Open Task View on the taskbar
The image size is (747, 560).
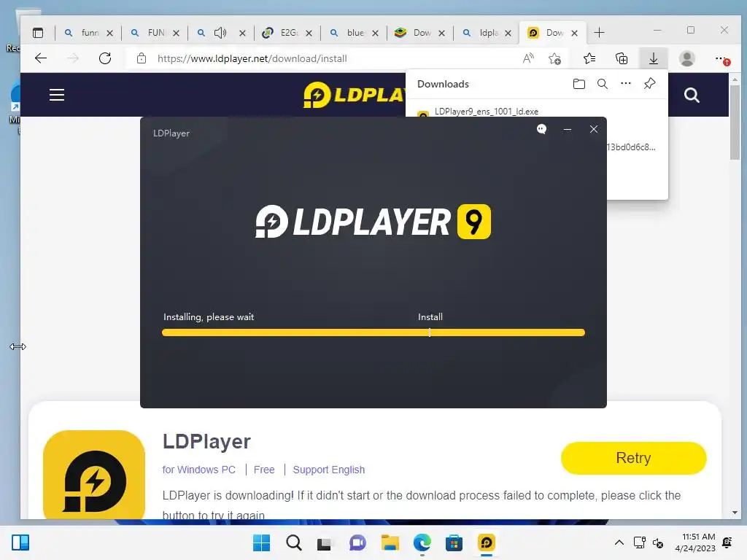[x=325, y=542]
